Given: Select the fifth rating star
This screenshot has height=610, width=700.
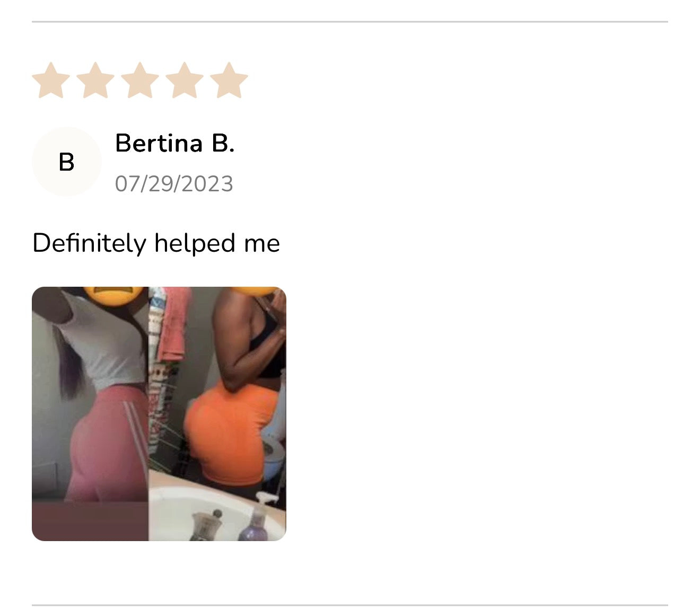Looking at the screenshot, I should pyautogui.click(x=229, y=81).
